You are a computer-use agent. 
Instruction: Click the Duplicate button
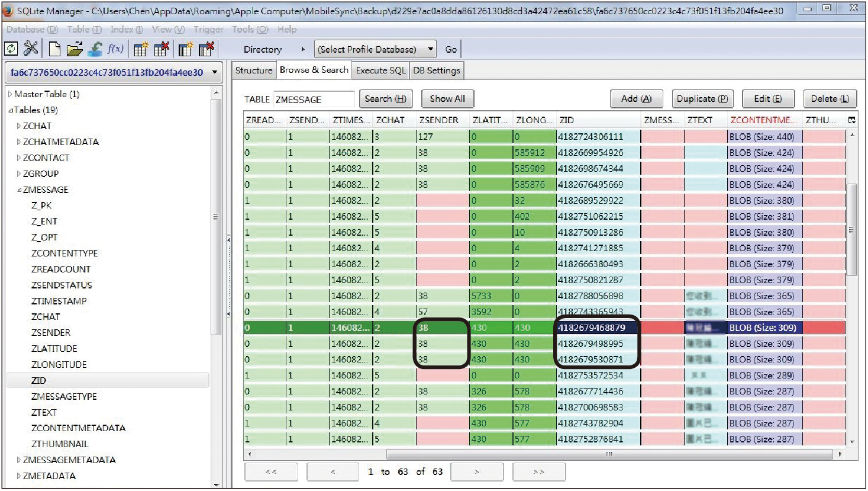(x=702, y=99)
